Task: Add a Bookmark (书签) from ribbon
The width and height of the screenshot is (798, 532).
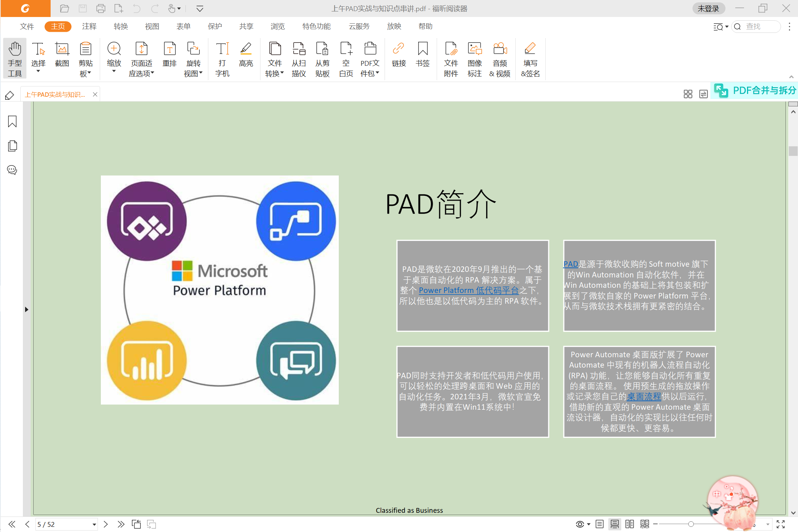Action: (423, 54)
